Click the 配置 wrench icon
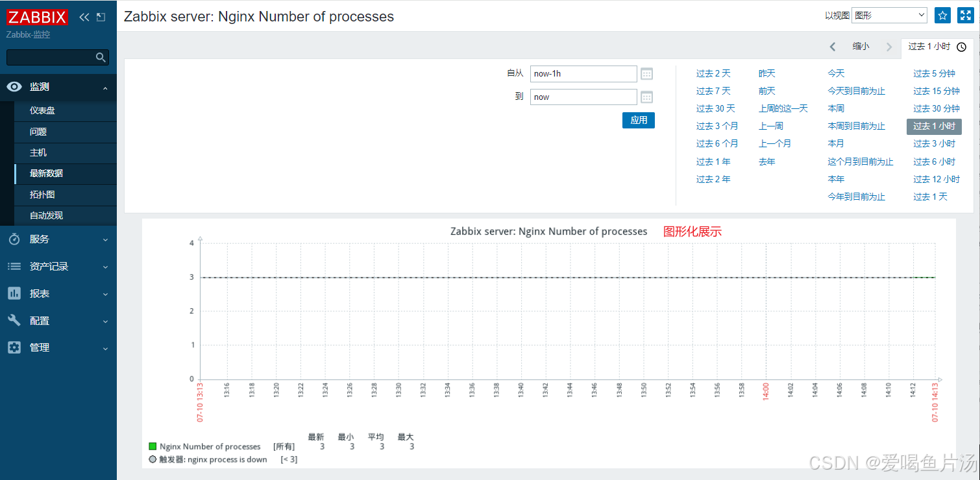Image resolution: width=980 pixels, height=480 pixels. (x=14, y=320)
